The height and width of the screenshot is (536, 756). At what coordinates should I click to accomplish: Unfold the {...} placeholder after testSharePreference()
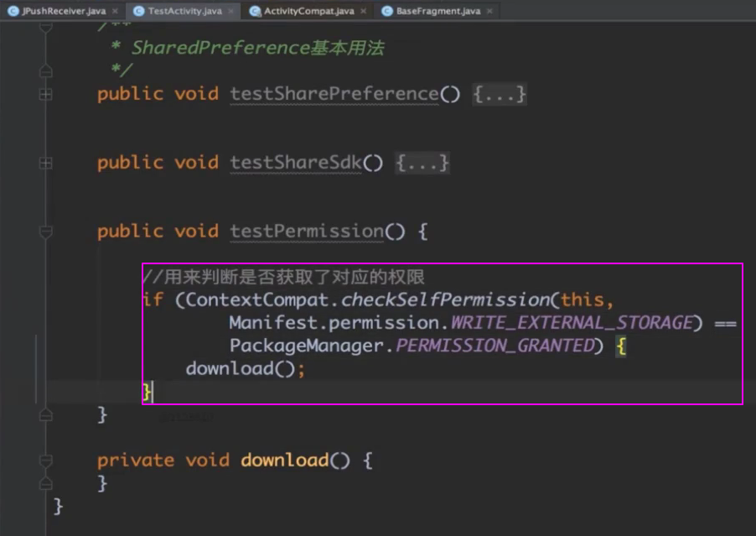(499, 94)
